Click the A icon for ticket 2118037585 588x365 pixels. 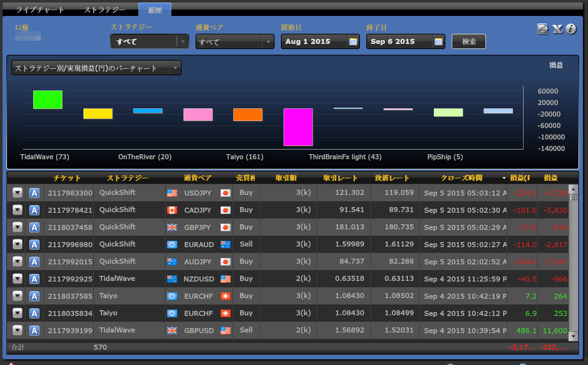(34, 296)
